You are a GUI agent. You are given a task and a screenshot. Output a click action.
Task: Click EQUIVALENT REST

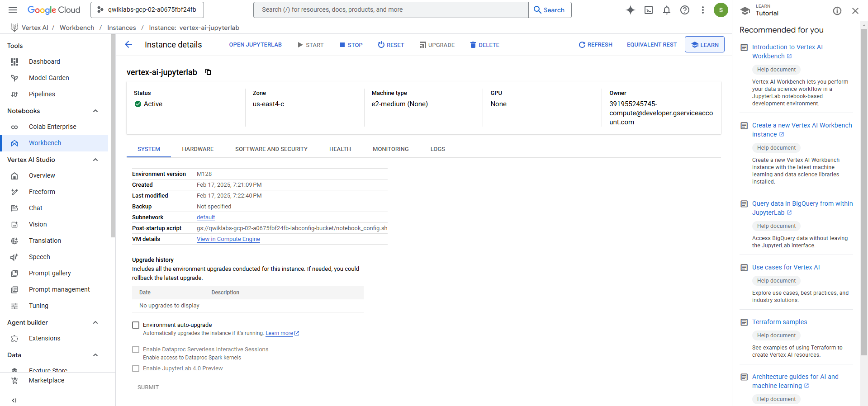coord(652,45)
